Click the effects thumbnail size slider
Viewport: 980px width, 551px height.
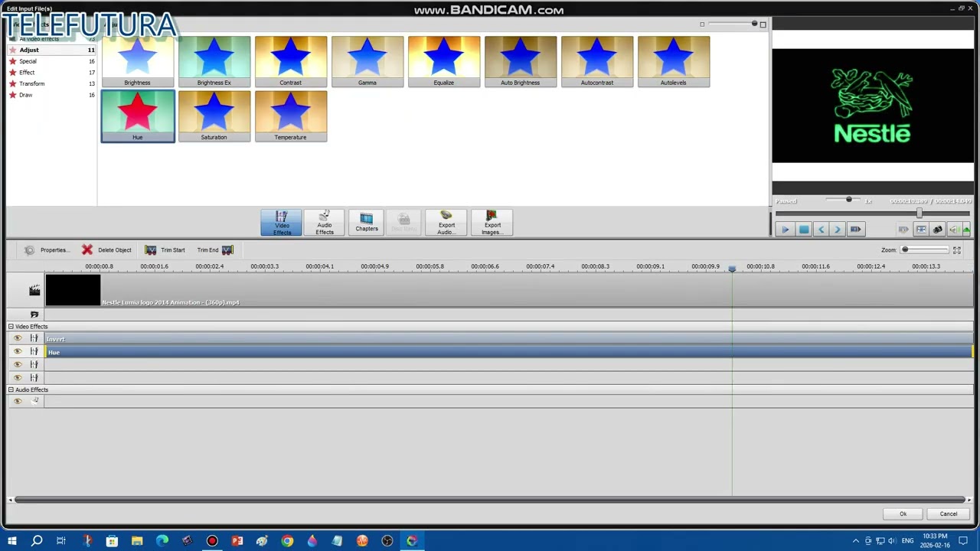(x=731, y=24)
